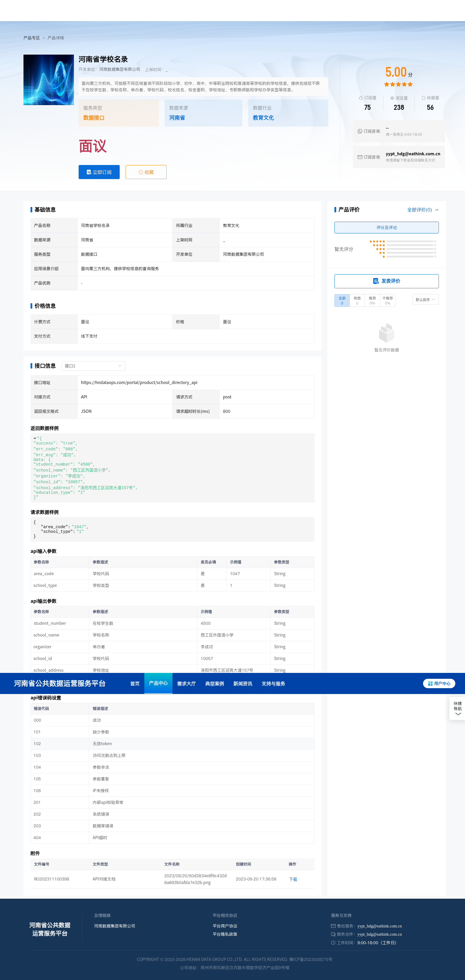
Task: Click the 工作时间 clock icon in footer
Action: [333, 943]
